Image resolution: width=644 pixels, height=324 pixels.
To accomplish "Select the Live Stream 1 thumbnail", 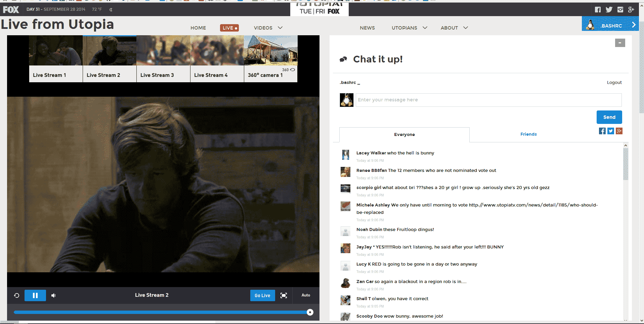I will pyautogui.click(x=56, y=59).
